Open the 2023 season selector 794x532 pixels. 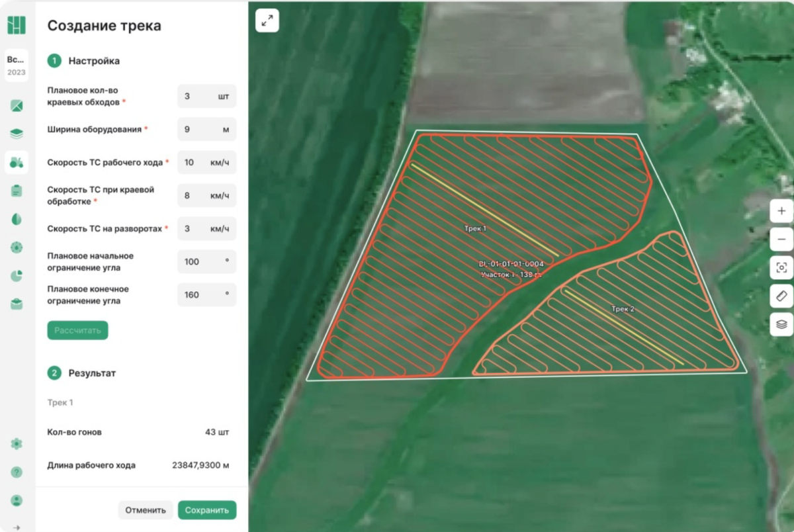point(17,66)
